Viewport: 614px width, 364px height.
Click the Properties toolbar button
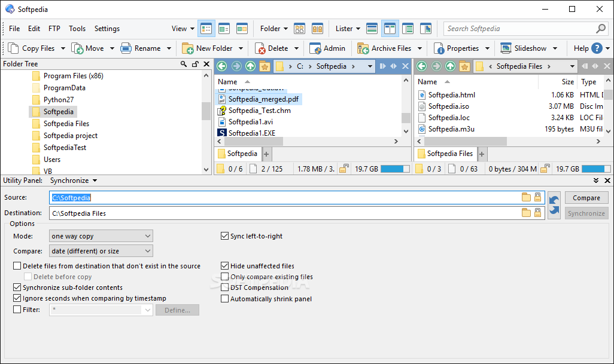tap(456, 48)
